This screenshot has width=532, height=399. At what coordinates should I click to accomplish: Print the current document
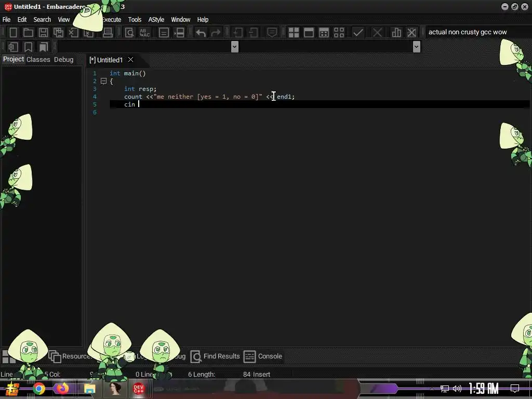pos(108,33)
